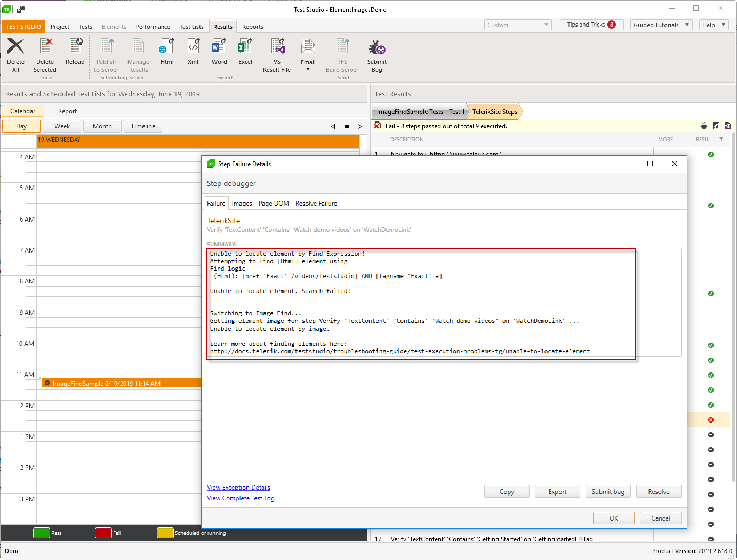Screen dimensions: 737x560
Task: Click the yellow Scheduled or running swatch
Action: point(165,533)
